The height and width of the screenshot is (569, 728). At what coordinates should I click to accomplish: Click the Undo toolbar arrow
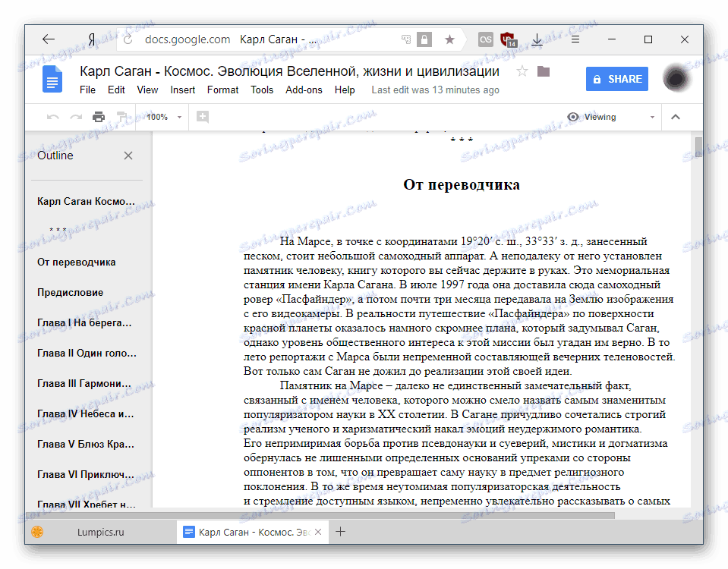(53, 117)
